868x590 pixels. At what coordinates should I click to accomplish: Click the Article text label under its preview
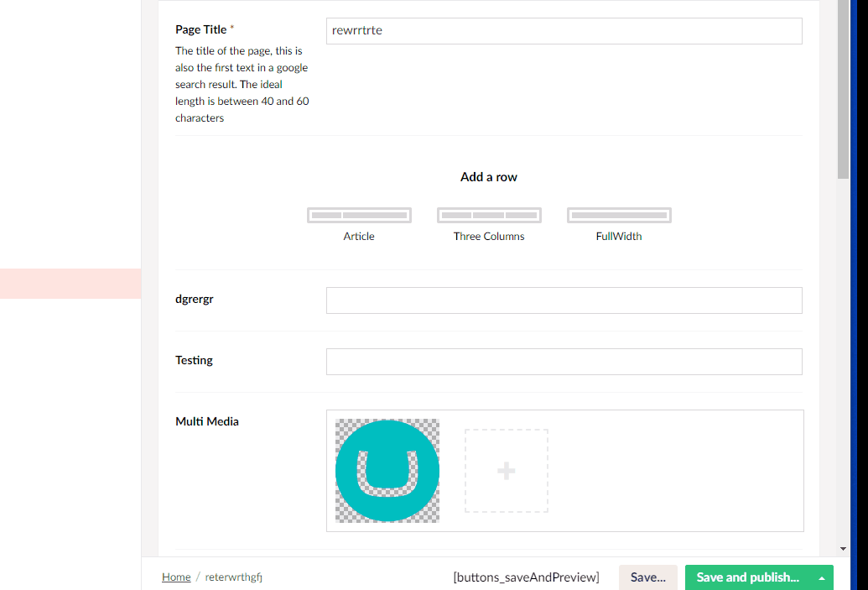359,236
